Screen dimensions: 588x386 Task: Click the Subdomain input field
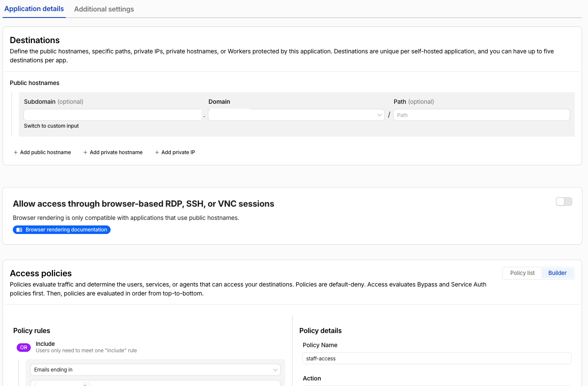(x=113, y=115)
